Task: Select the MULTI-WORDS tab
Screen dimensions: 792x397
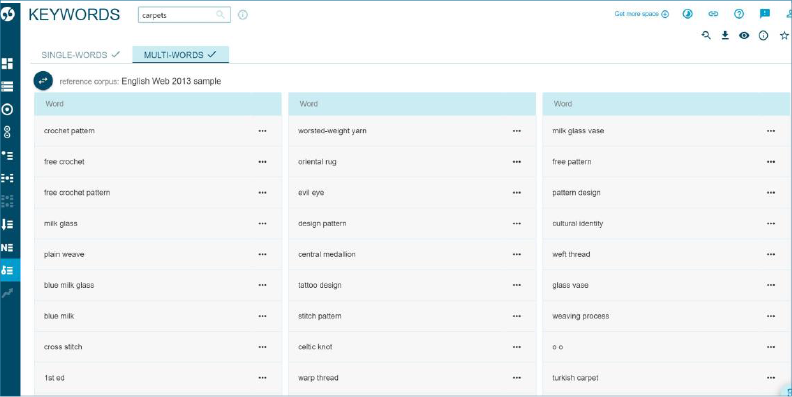Action: point(180,55)
